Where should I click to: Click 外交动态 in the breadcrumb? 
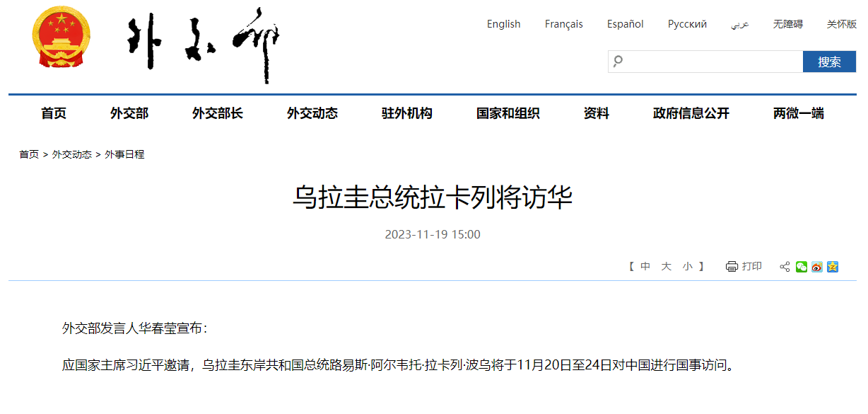[72, 154]
